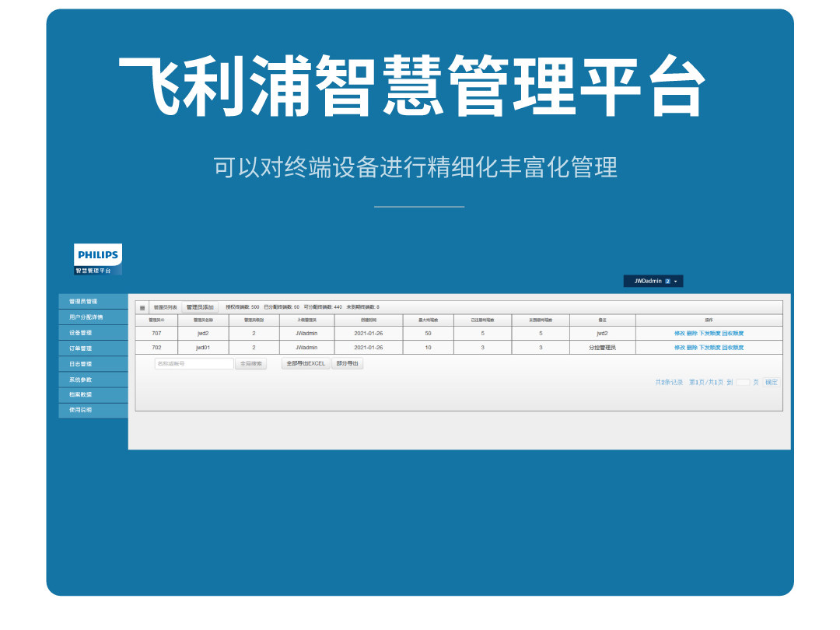Click 修改 link in jwd2 row

(679, 333)
